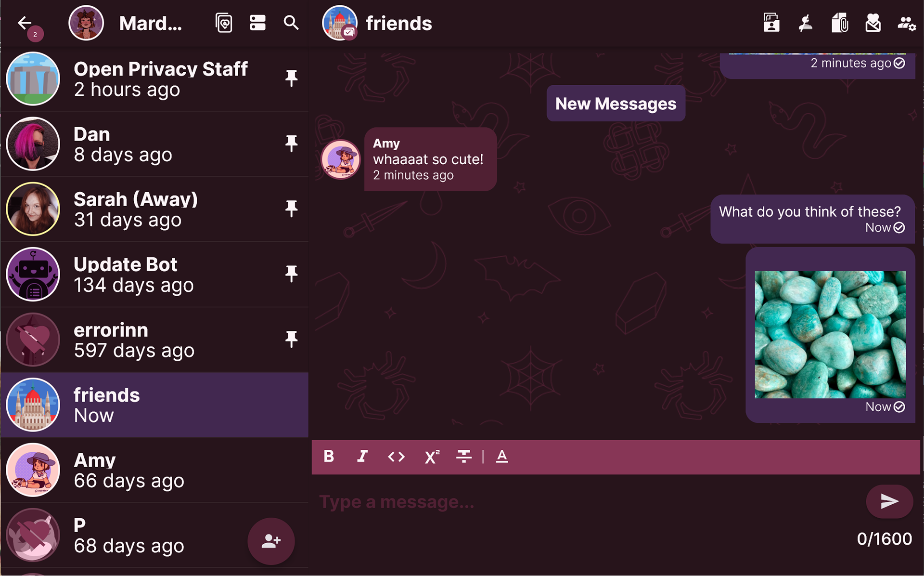Screen dimensions: 924x576
Task: Toggle italic text formatting
Action: coord(362,456)
